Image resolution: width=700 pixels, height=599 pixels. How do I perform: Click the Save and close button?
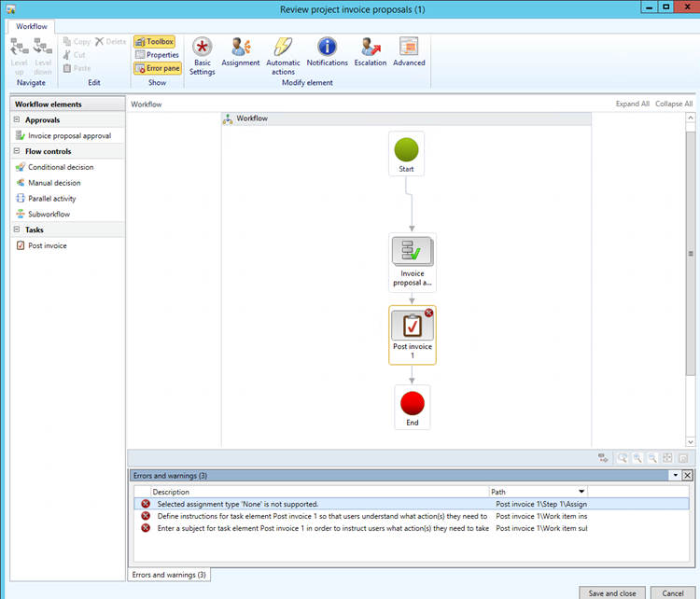611,592
